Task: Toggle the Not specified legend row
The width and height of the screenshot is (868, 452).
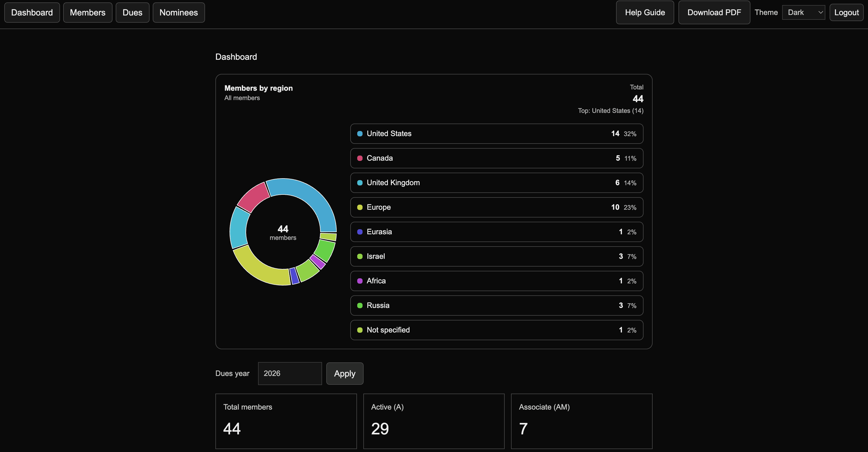Action: click(x=496, y=330)
